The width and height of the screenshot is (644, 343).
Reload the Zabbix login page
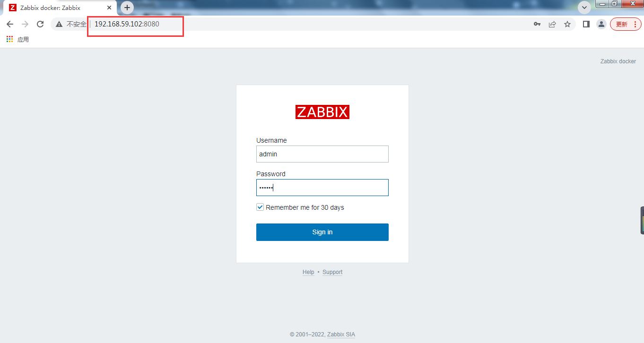pyautogui.click(x=40, y=24)
